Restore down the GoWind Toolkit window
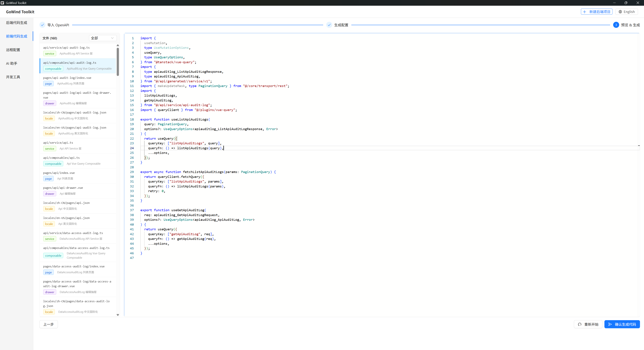 626,3
